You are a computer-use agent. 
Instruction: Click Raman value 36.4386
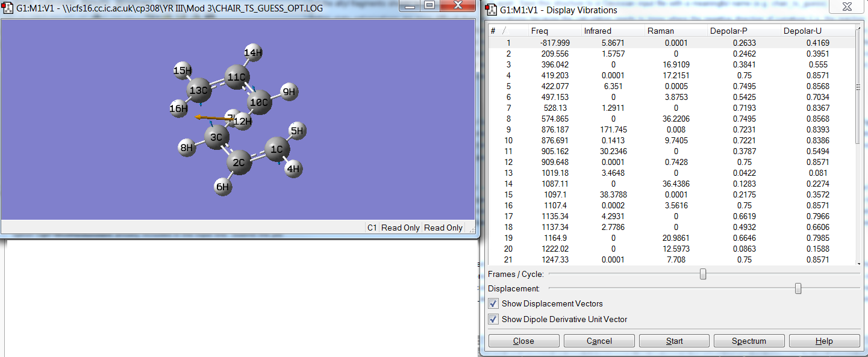click(x=676, y=184)
